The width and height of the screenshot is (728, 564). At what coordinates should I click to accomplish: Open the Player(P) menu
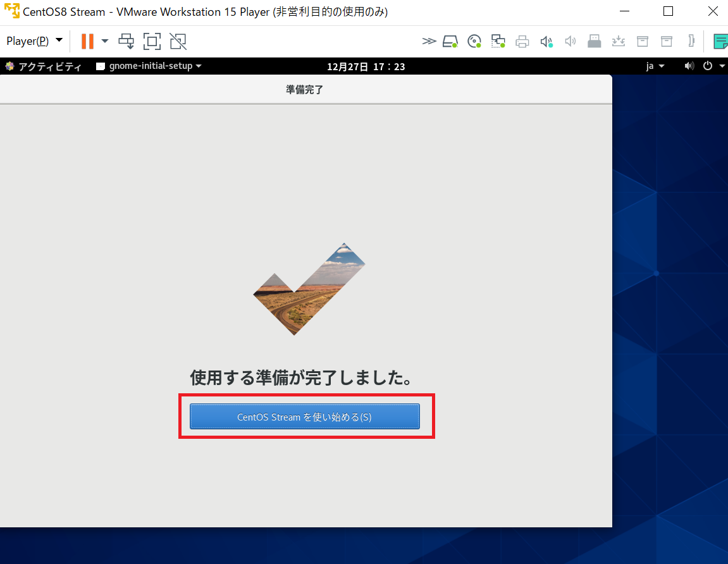(x=34, y=41)
